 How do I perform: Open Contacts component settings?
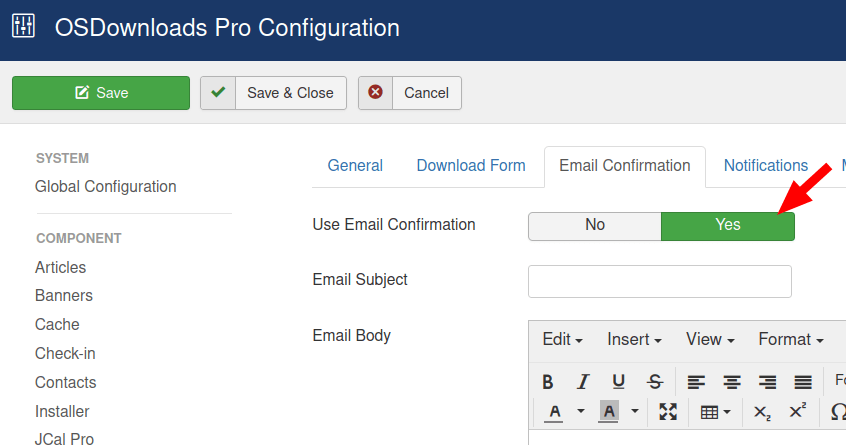tap(65, 382)
